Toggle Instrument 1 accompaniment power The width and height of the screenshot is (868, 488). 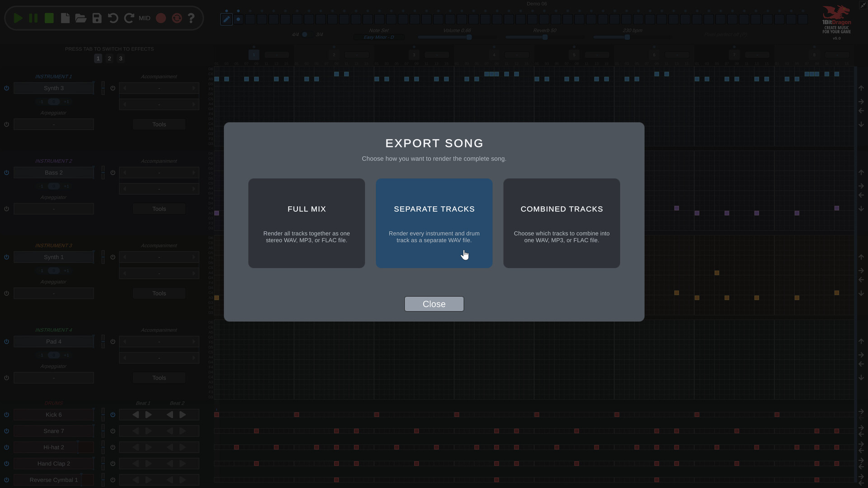point(113,88)
